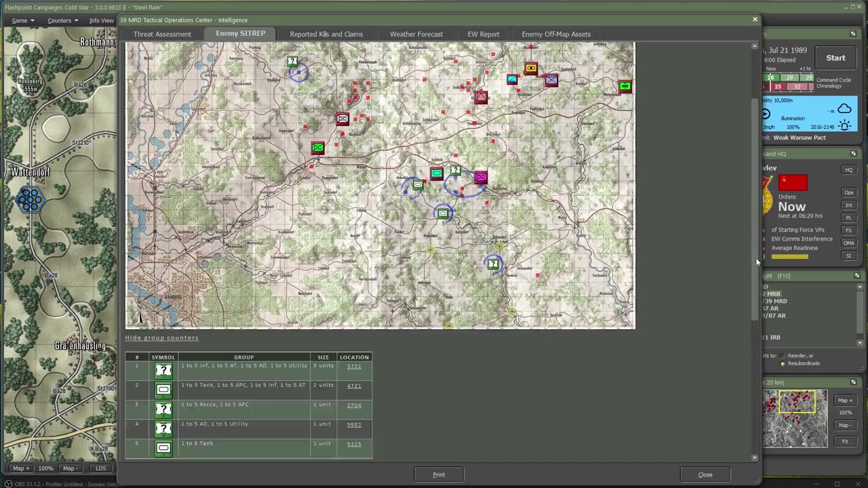This screenshot has width=868, height=488.
Task: Click the blue Wattendorf objective marker
Action: pos(30,199)
